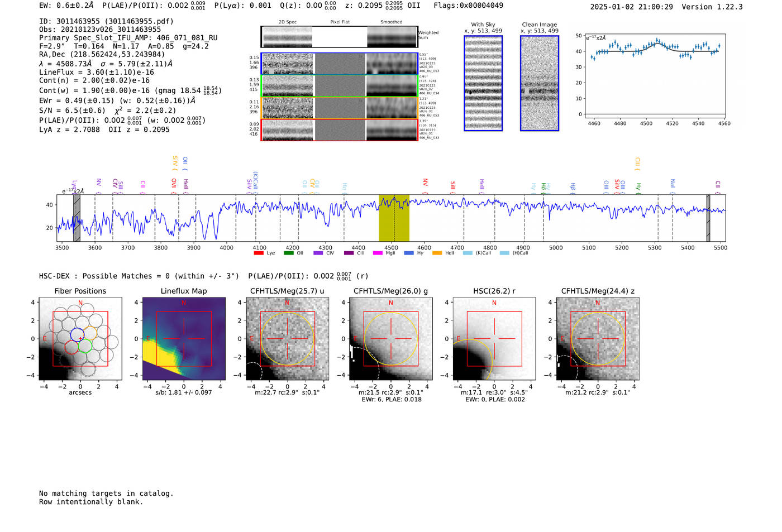Click the Clean Image cutout

coord(540,83)
